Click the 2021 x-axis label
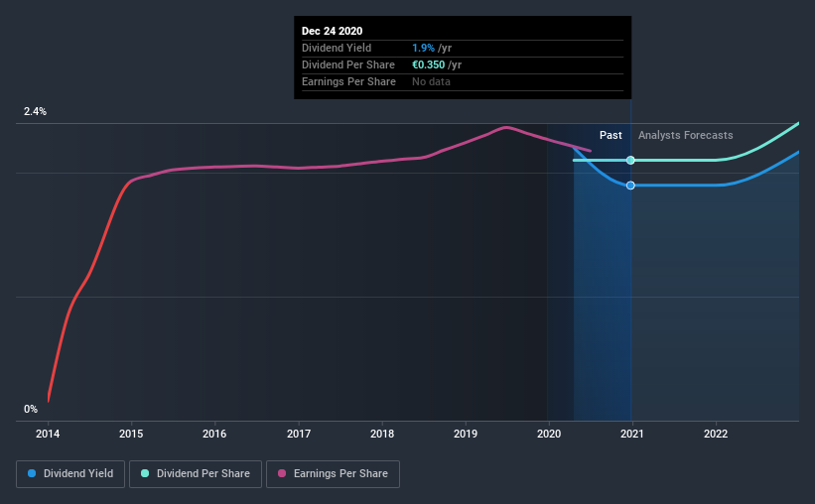The width and height of the screenshot is (815, 504). tap(632, 434)
